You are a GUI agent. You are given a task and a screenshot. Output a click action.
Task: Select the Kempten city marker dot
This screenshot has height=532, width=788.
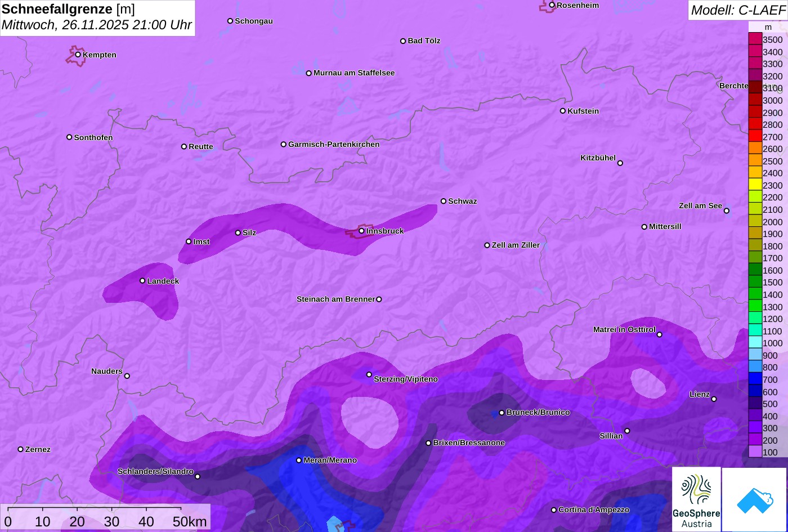78,55
